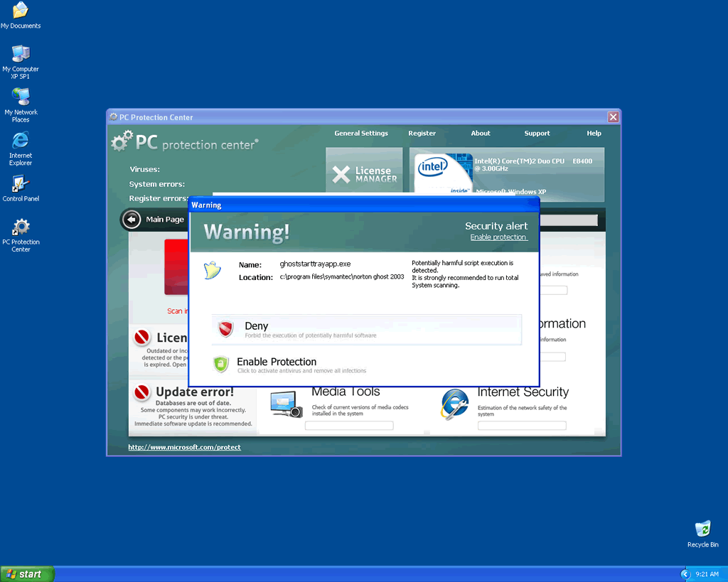Screen dimensions: 728x582
Task: Click the red Deny shield icon
Action: click(225, 329)
